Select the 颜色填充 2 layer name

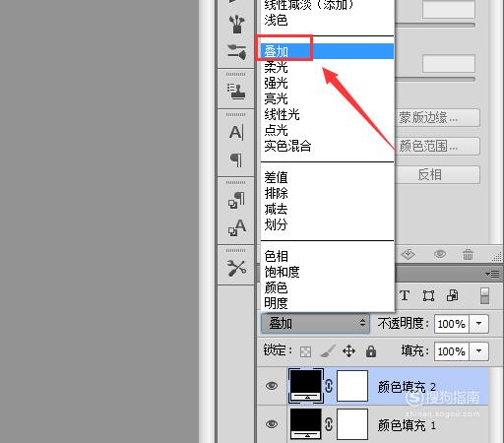[407, 387]
